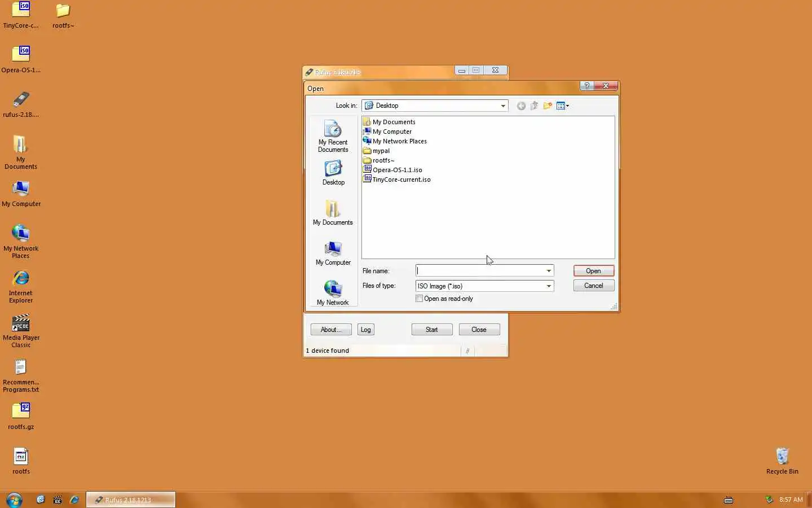Click the keyboard icon in system tray
The height and width of the screenshot is (508, 812).
[729, 500]
